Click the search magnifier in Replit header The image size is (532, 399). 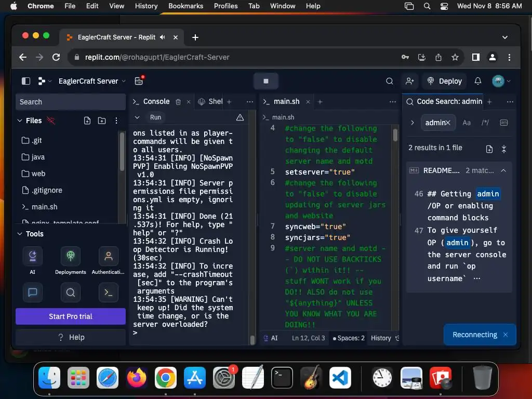pyautogui.click(x=390, y=81)
